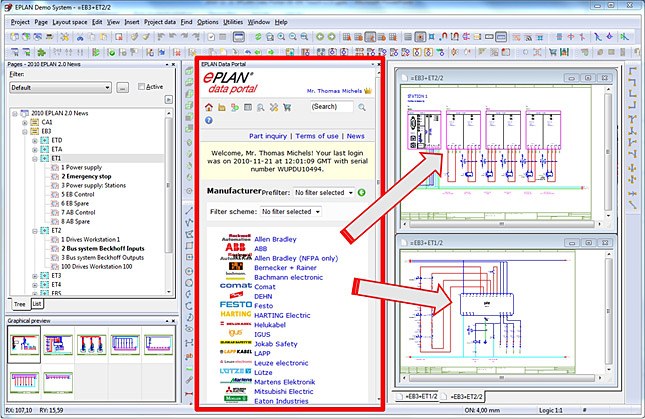
Task: Switch to the List tab in Pages panel
Action: (37, 304)
